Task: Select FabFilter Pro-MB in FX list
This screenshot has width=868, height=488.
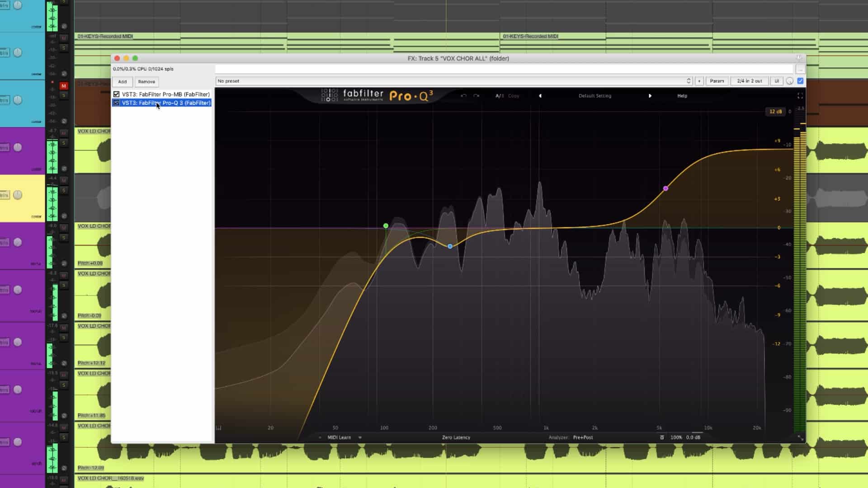Action: click(165, 94)
